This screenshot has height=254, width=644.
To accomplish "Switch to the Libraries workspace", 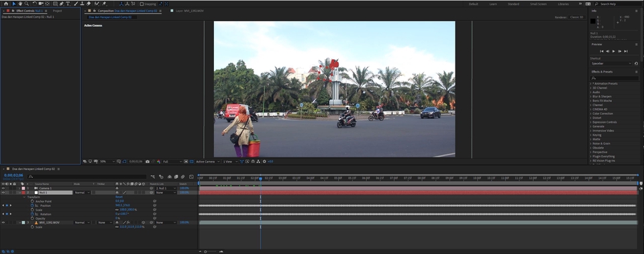I will pos(563,4).
